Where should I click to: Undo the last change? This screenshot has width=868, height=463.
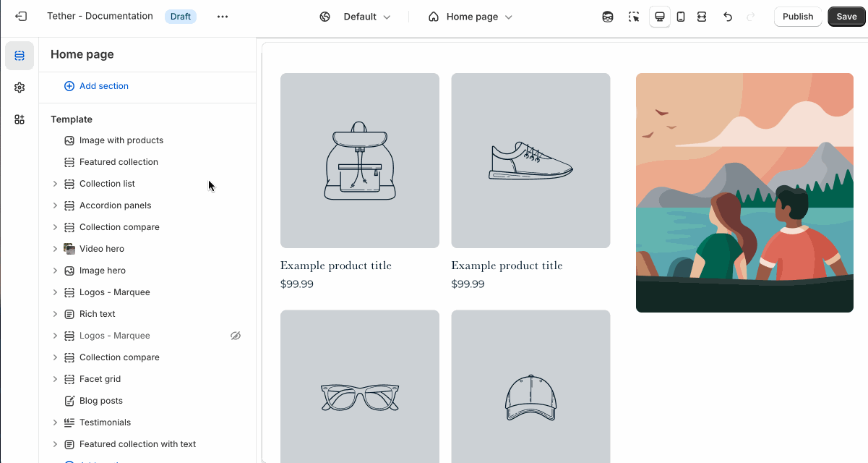coord(728,17)
